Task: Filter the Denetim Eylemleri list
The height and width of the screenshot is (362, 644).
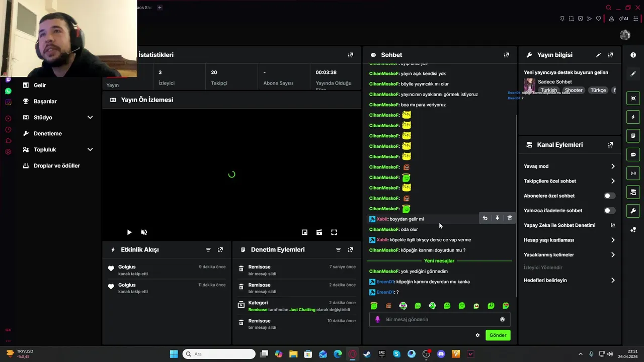Action: coord(339,250)
